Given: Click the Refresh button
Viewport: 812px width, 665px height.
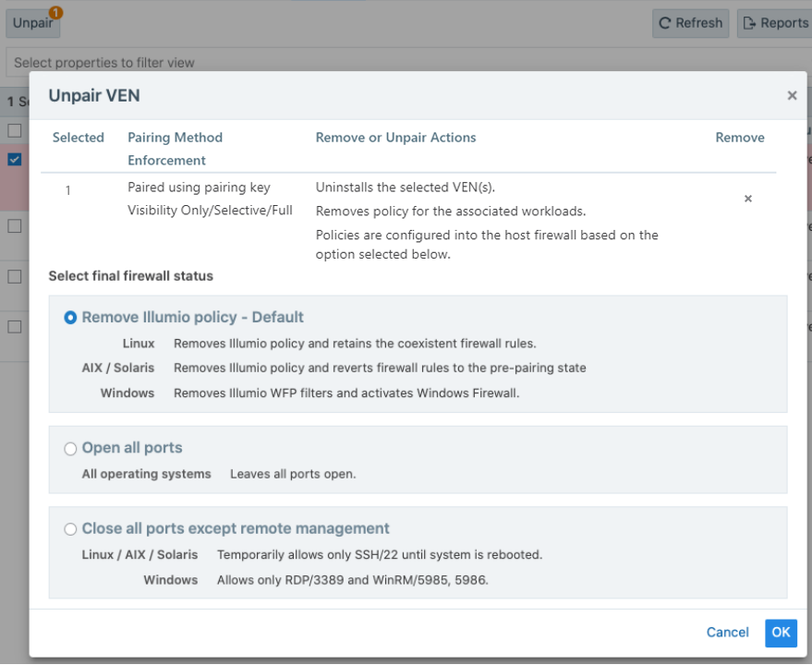Looking at the screenshot, I should 690,23.
